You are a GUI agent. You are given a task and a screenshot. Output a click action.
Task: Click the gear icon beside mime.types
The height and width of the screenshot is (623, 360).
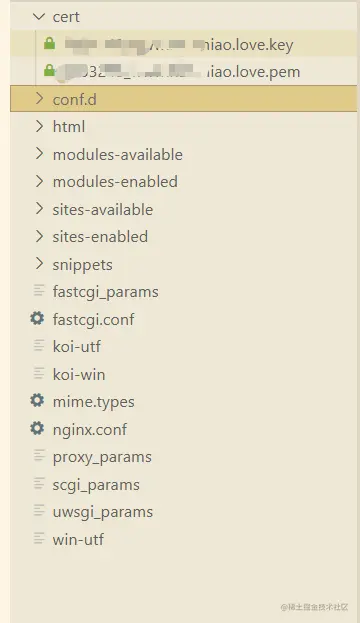click(x=37, y=400)
